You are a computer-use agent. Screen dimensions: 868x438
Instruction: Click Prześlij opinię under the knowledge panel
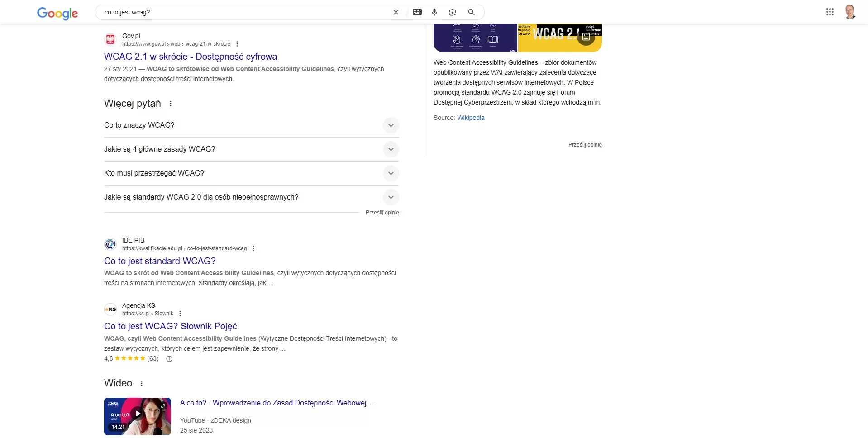point(585,145)
